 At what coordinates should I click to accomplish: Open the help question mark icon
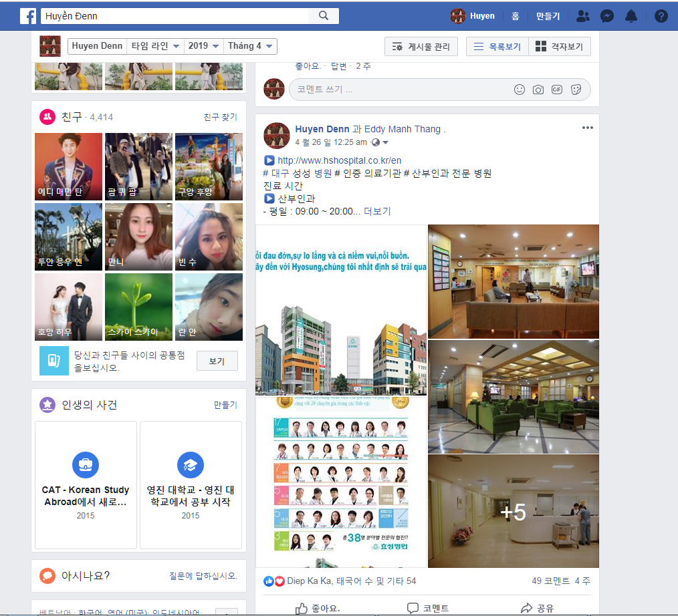pyautogui.click(x=661, y=16)
